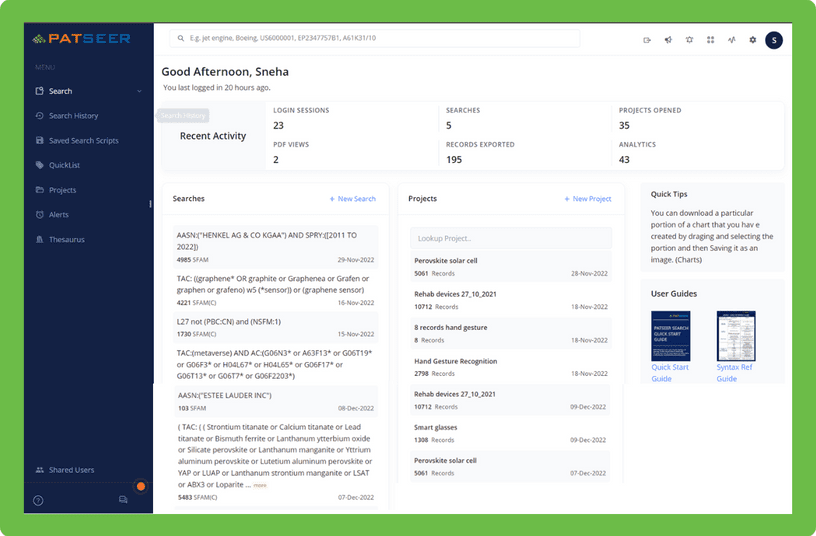The width and height of the screenshot is (816, 536).
Task: Open Saved Search Scripts
Action: [84, 141]
